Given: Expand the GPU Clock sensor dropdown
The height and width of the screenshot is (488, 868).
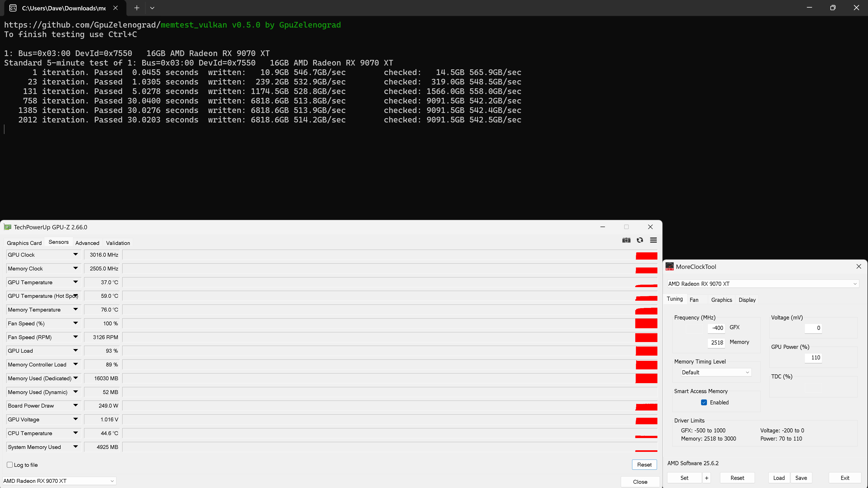Looking at the screenshot, I should point(75,255).
